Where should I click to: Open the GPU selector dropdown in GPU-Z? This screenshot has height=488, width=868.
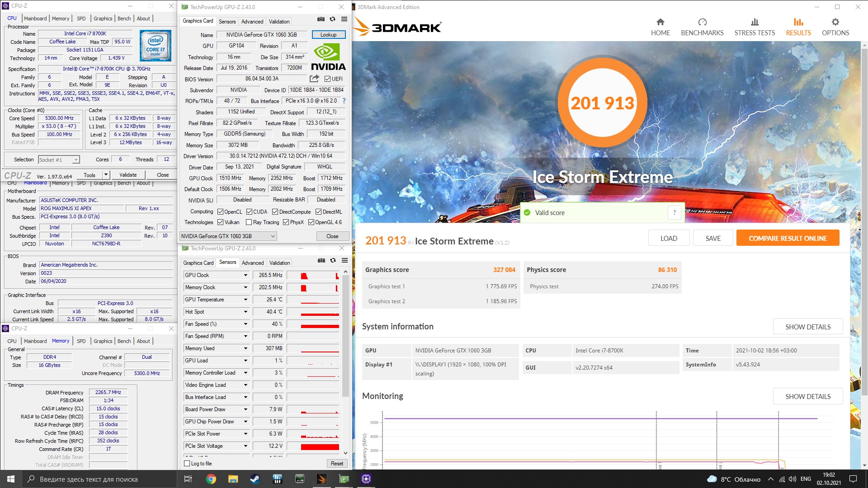pos(228,236)
